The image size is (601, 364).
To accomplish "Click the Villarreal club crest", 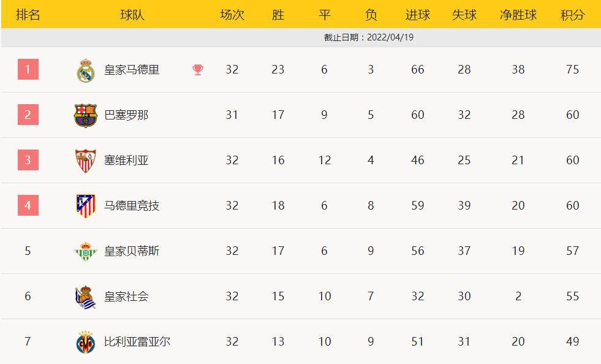I will pos(85,342).
